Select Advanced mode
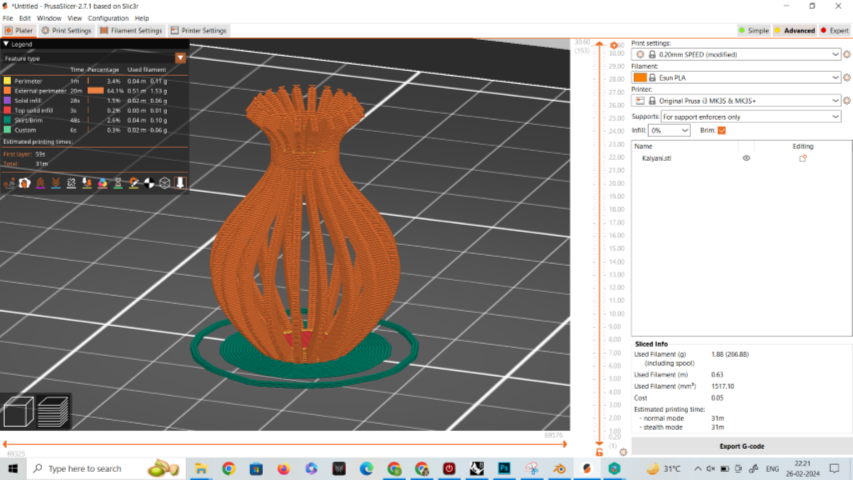Image resolution: width=853 pixels, height=480 pixels. [x=794, y=30]
